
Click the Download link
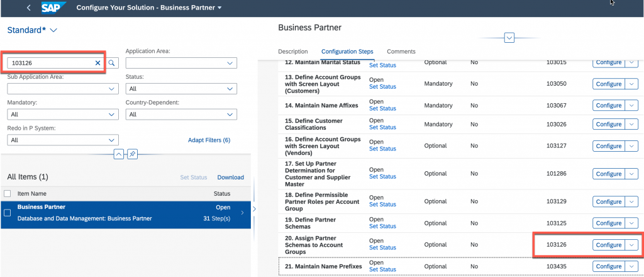(230, 178)
